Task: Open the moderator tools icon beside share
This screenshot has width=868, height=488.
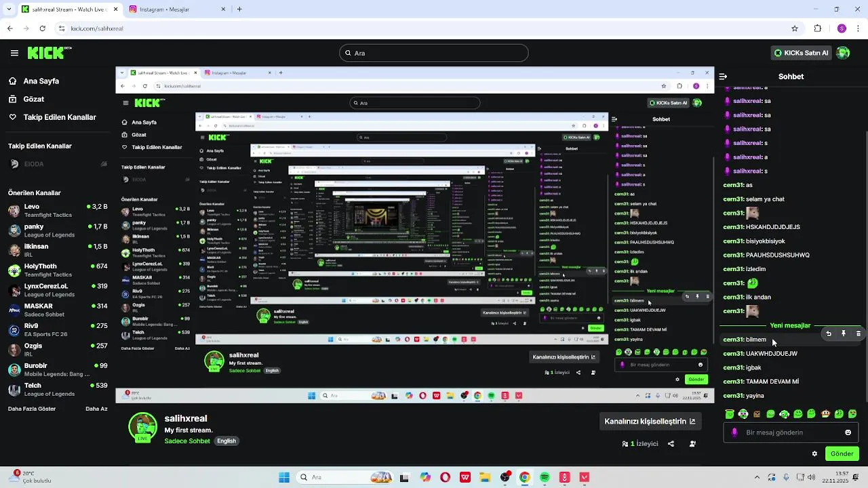Action: 692,444
